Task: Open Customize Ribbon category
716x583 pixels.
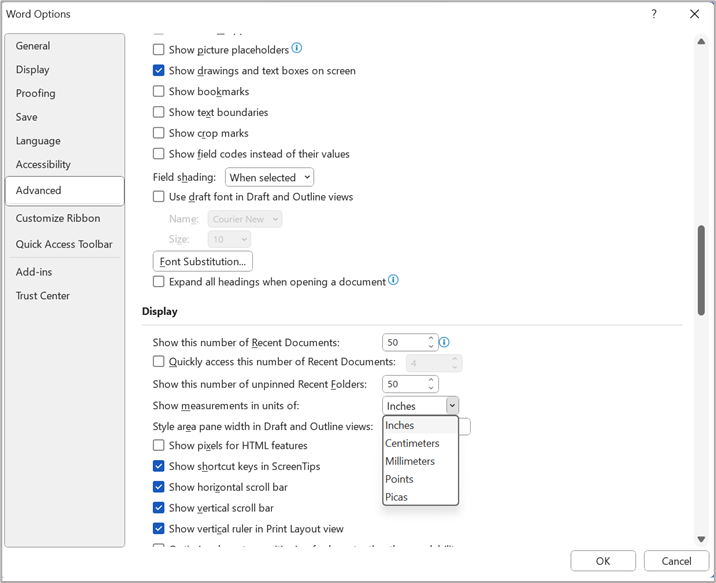Action: click(x=58, y=218)
